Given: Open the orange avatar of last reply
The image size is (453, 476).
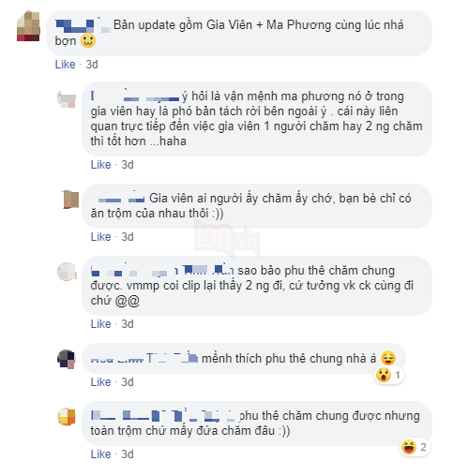Looking at the screenshot, I should [67, 417].
